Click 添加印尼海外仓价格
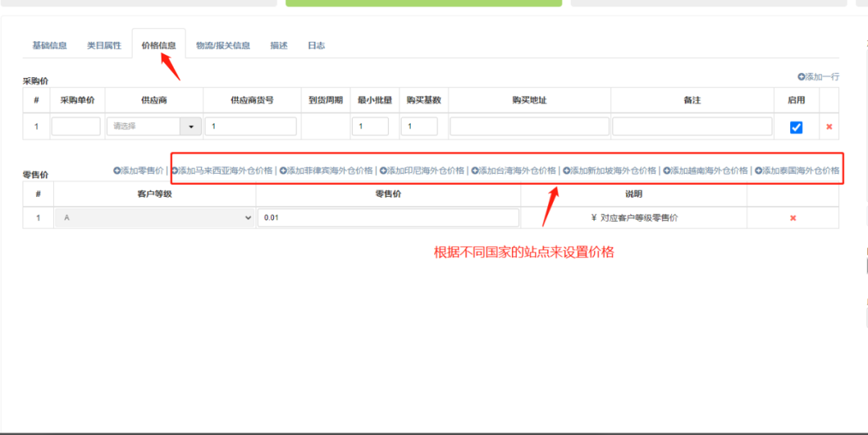The width and height of the screenshot is (868, 435). (x=422, y=170)
